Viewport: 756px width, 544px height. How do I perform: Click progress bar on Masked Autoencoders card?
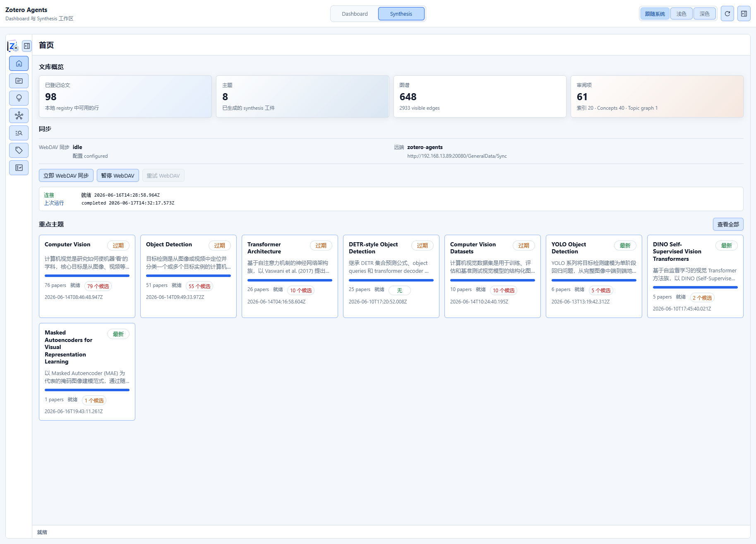pos(87,390)
